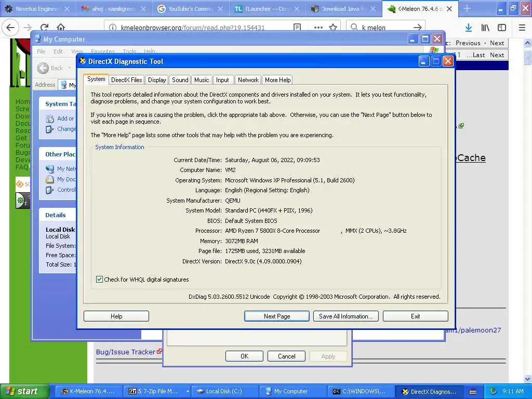Toggle Check for WHQL digital signatures
The width and height of the screenshot is (532, 399).
click(99, 279)
